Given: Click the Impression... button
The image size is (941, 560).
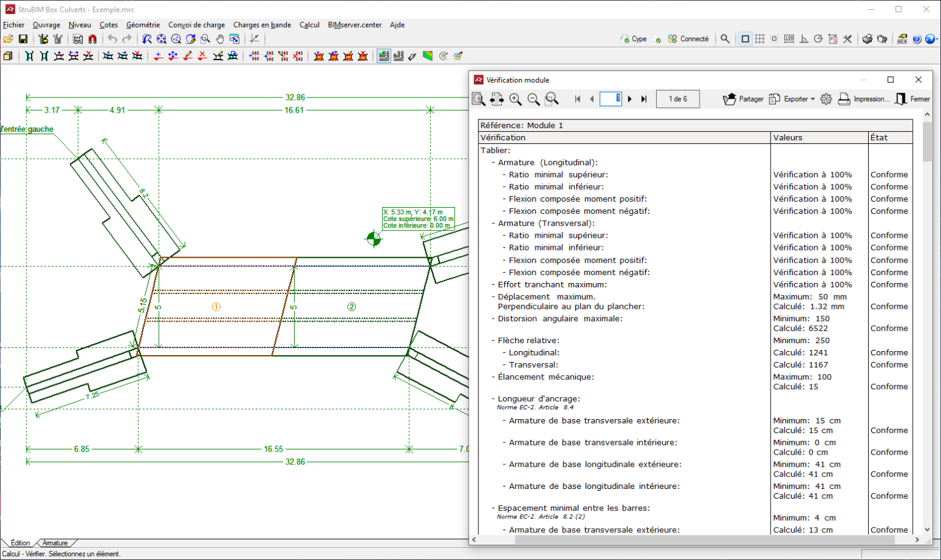Looking at the screenshot, I should click(x=863, y=99).
